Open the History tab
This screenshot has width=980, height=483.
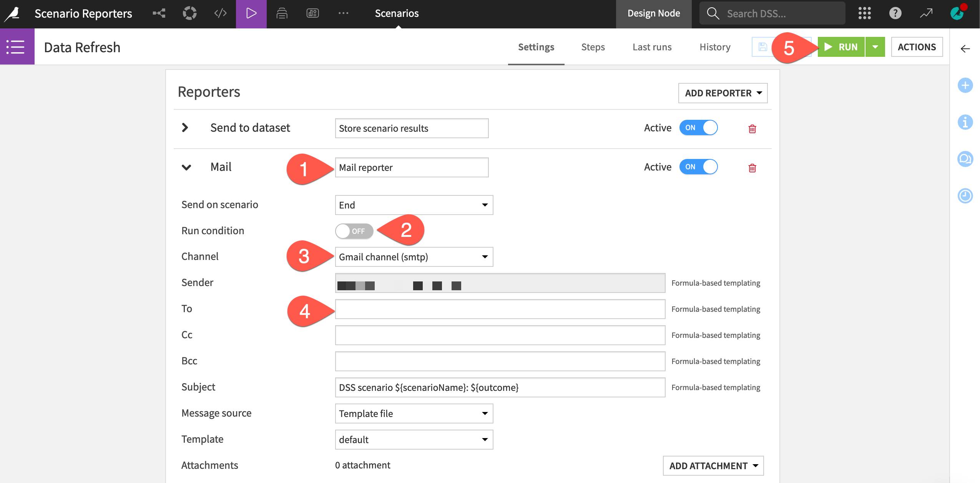click(x=714, y=47)
